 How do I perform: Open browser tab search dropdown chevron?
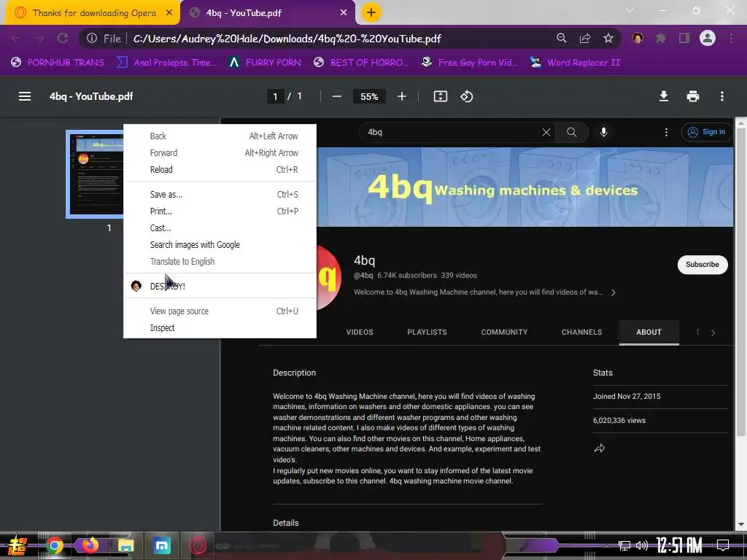[630, 10]
